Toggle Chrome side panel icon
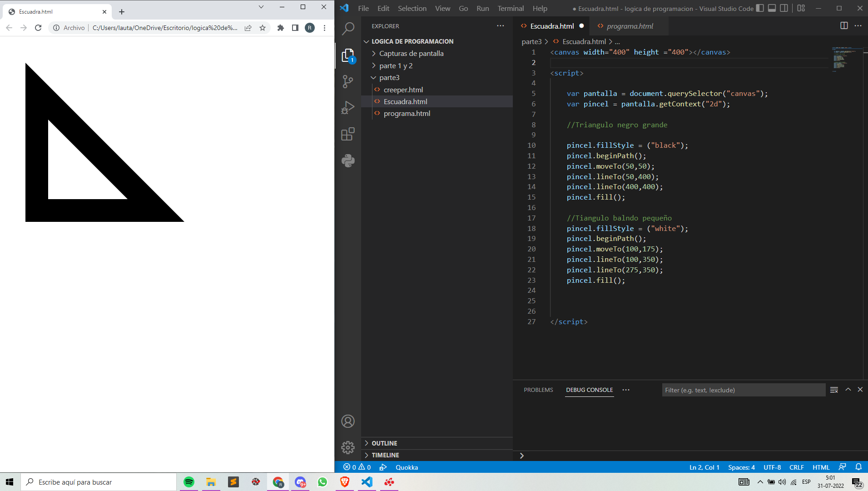Screen dimensions: 868x491 (295, 28)
